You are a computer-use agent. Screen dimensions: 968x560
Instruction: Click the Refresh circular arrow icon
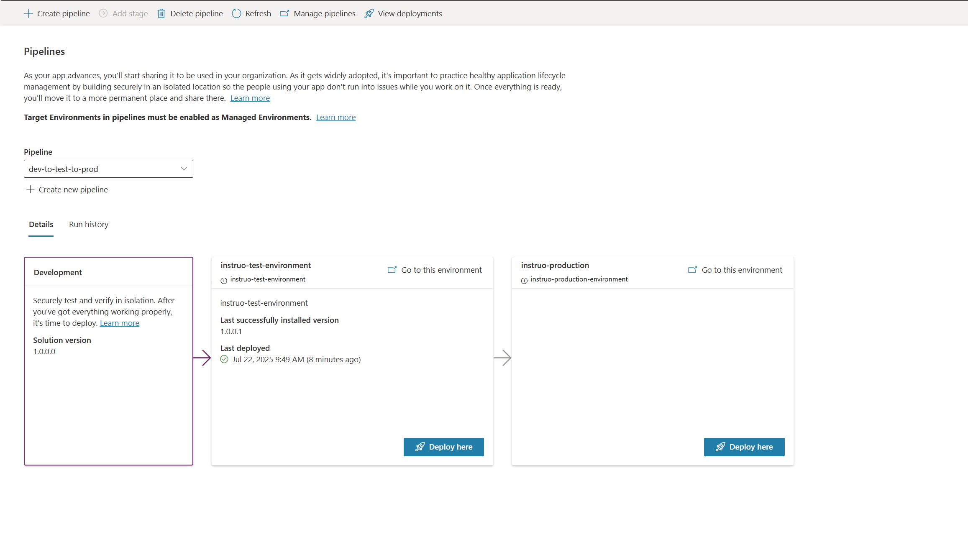click(236, 13)
